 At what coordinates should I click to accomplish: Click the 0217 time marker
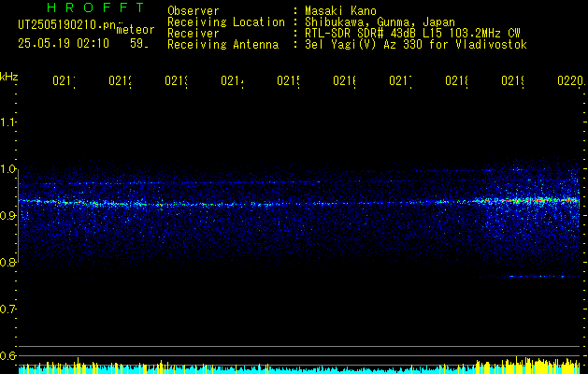click(400, 81)
